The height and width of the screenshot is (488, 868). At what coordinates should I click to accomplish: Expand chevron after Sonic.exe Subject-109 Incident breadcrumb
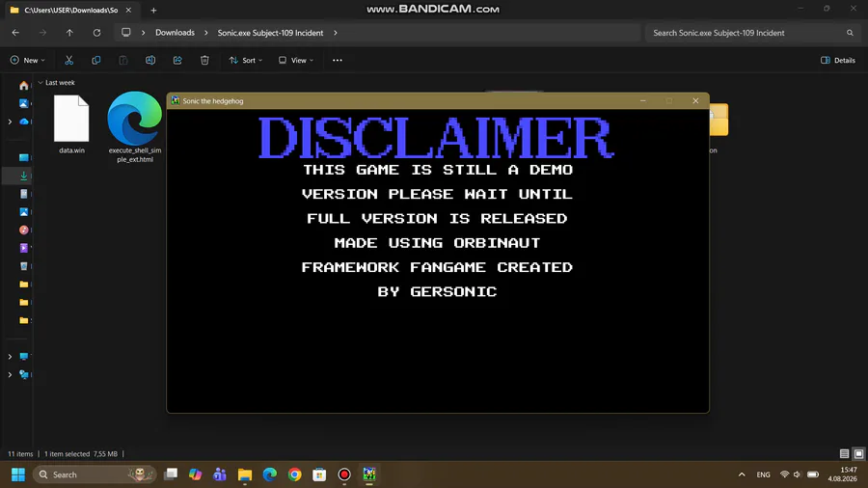[336, 33]
